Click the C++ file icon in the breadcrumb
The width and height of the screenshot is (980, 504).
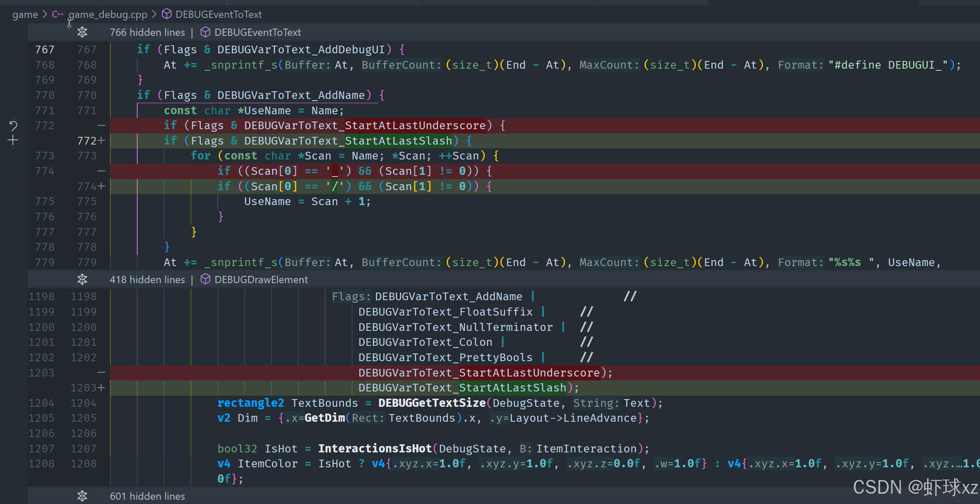tap(58, 14)
